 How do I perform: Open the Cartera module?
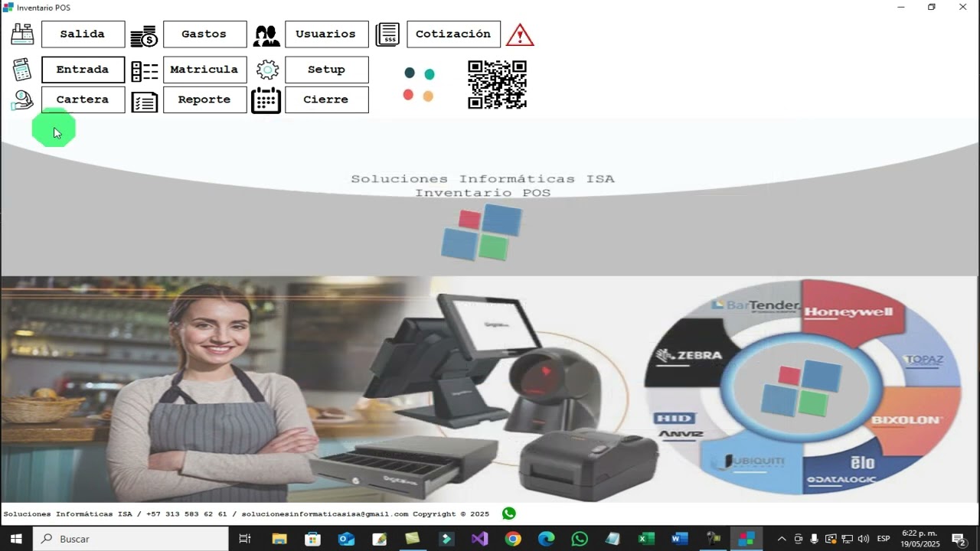[83, 99]
